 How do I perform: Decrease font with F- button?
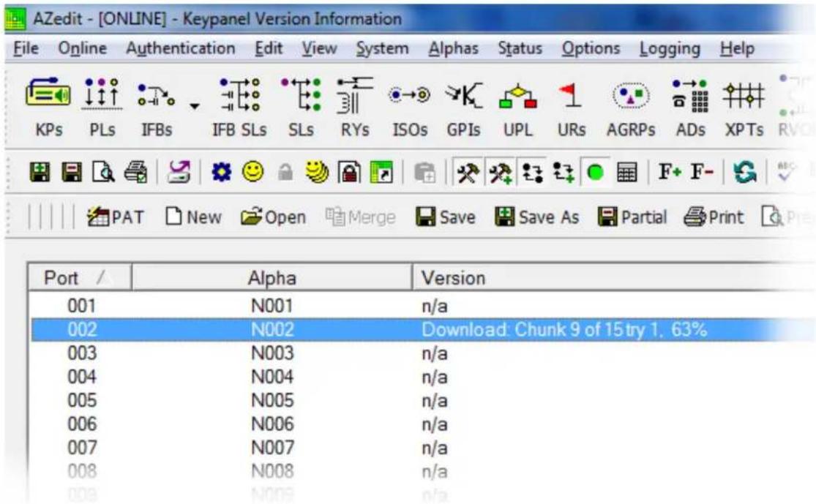pos(702,172)
